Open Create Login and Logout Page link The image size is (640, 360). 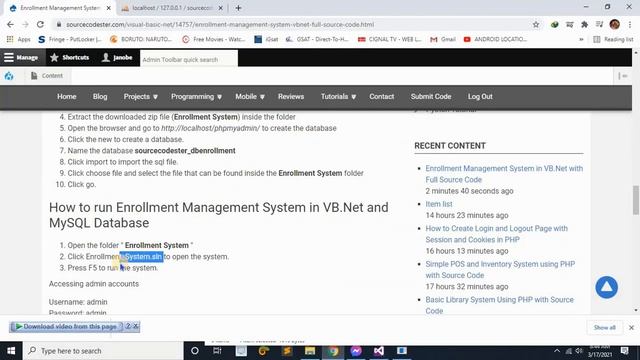pos(496,234)
